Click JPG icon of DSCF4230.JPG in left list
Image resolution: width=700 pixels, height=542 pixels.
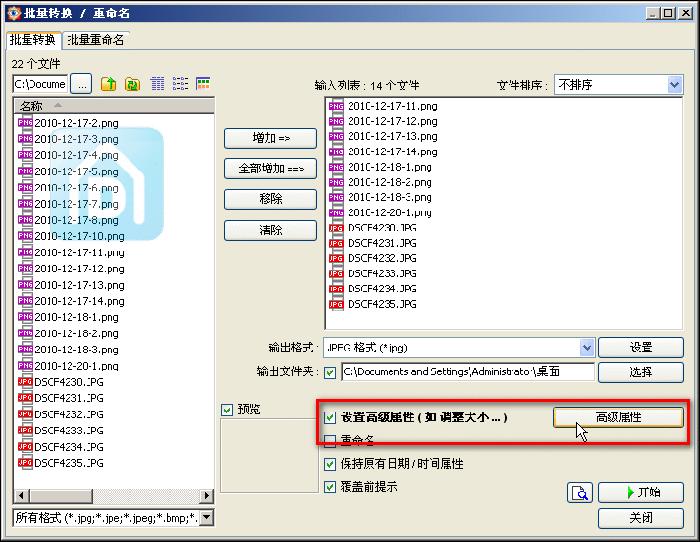click(25, 382)
